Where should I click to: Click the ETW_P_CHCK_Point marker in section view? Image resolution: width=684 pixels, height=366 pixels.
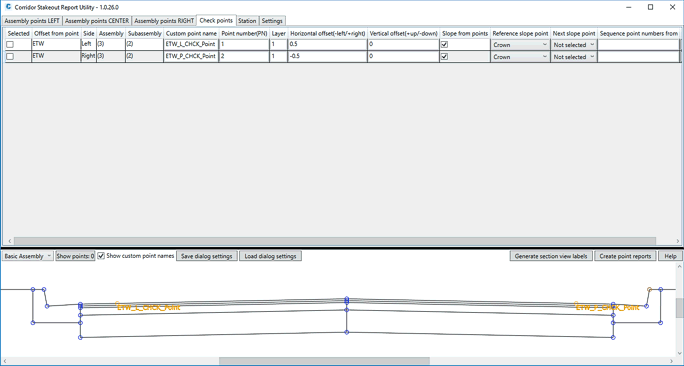tap(576, 303)
